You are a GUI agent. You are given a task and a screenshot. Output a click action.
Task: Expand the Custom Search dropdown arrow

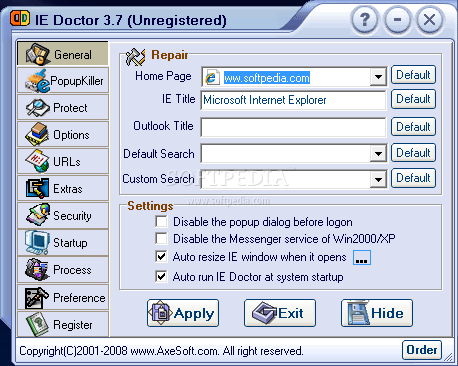click(x=378, y=179)
